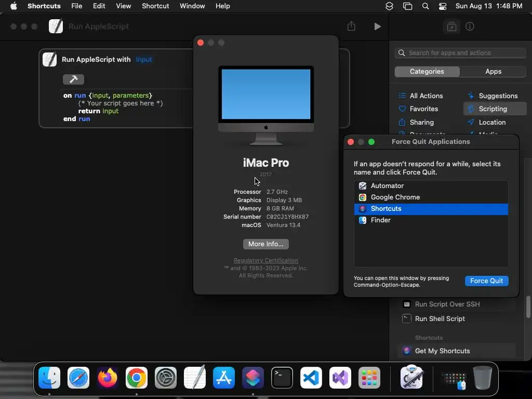Screen dimensions: 532x399
Task: Click the More Info... button
Action: click(x=266, y=244)
